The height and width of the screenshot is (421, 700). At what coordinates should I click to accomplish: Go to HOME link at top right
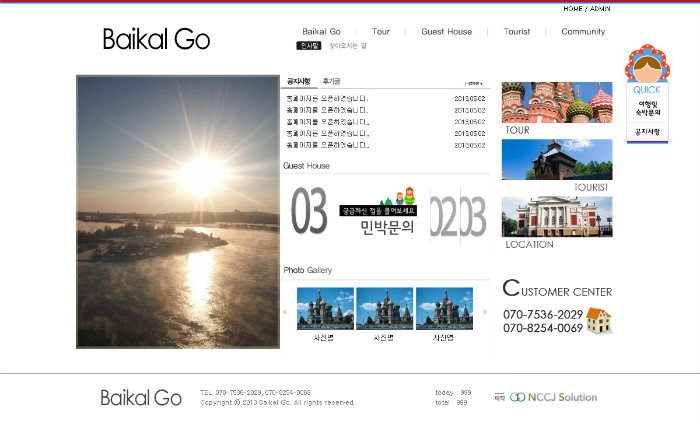pyautogui.click(x=573, y=8)
